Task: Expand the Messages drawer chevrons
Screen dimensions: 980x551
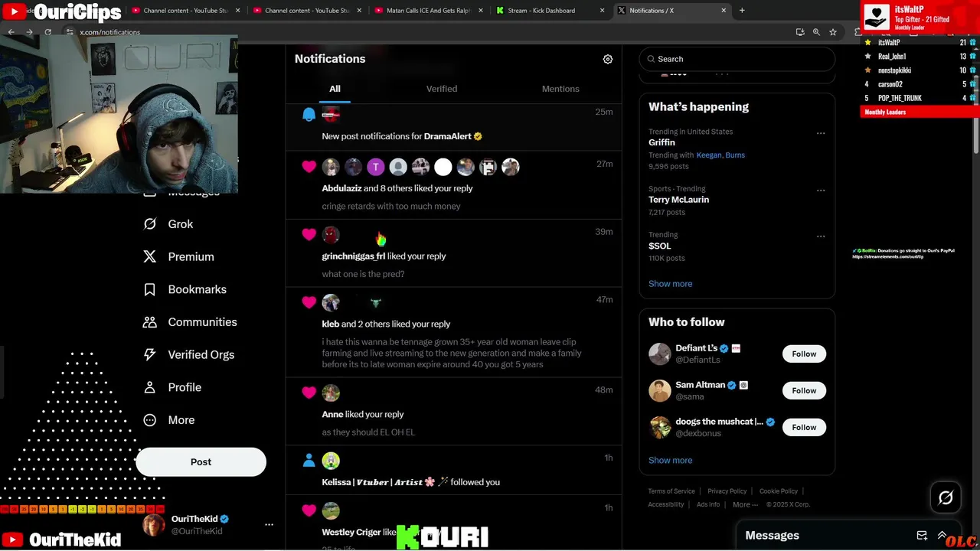Action: [x=942, y=536]
